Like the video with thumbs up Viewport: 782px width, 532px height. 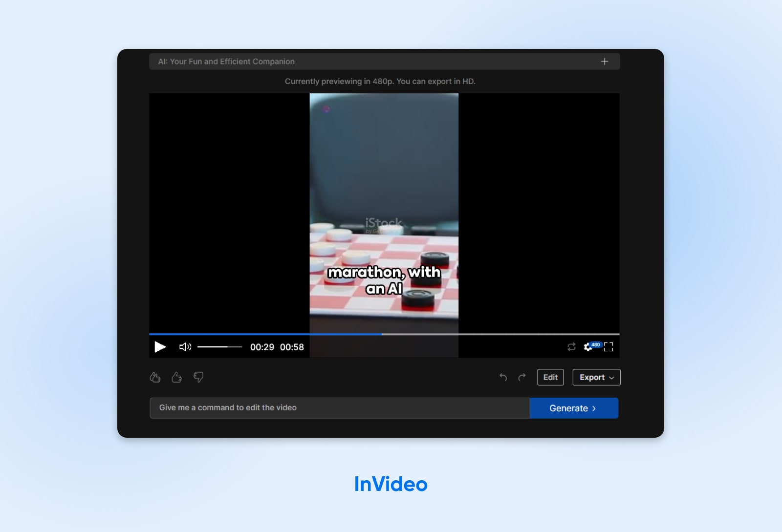[176, 377]
